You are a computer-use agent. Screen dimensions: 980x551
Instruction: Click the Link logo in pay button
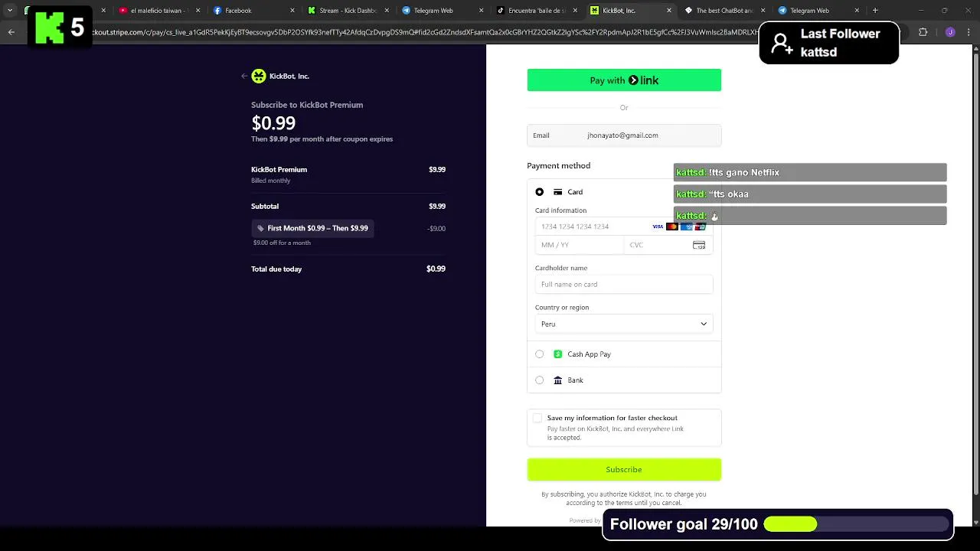644,80
